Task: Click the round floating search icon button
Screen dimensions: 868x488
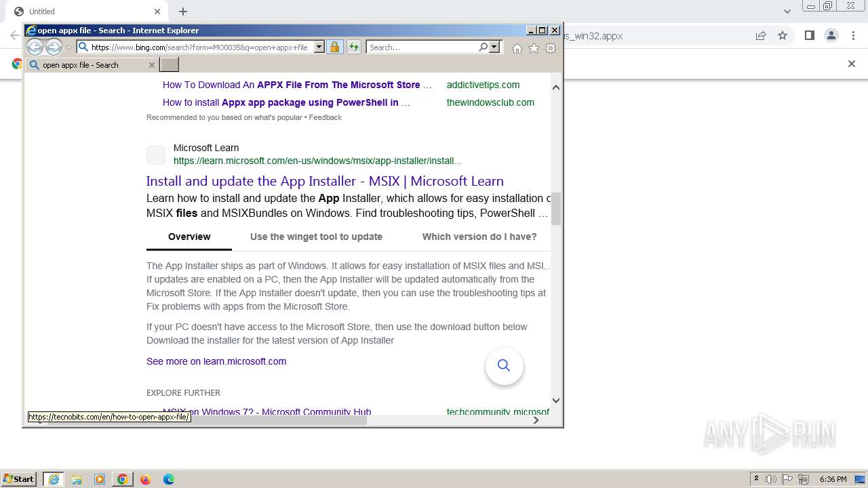Action: click(x=504, y=366)
